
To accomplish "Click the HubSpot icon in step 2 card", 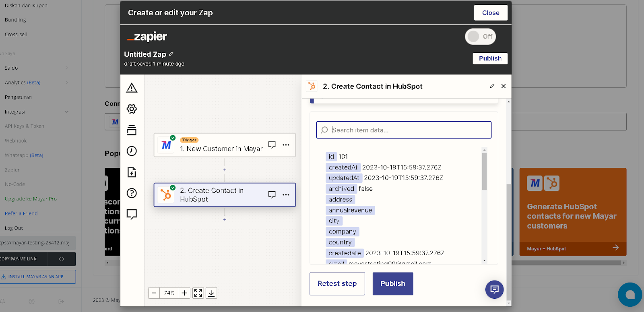I will click(166, 195).
